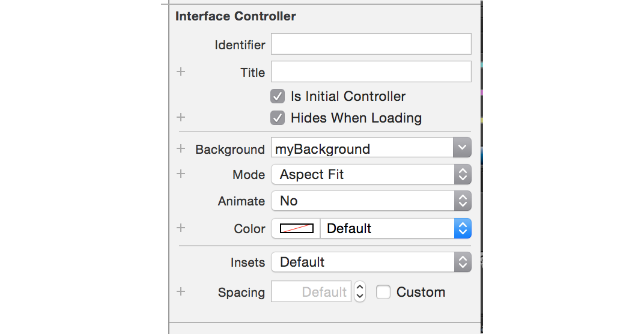This screenshot has height=334, width=644.
Task: Expand the Insets dropdown menu
Action: (x=371, y=262)
